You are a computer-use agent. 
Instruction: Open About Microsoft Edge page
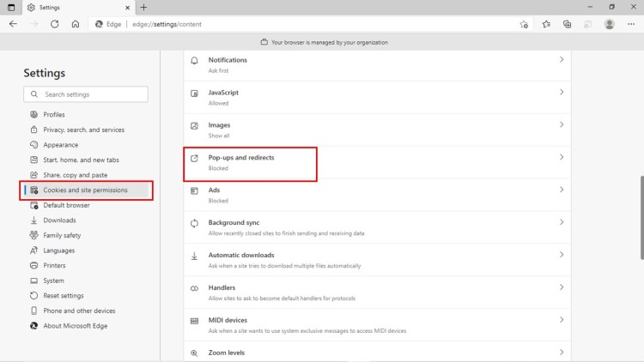75,326
